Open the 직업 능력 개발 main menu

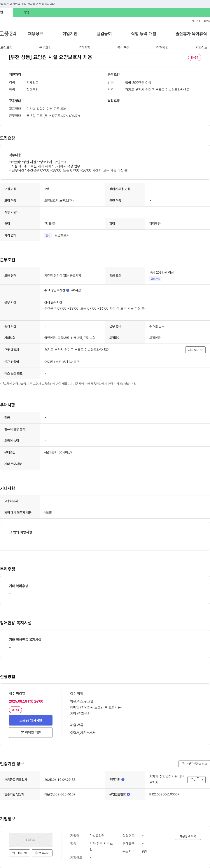[x=143, y=34]
